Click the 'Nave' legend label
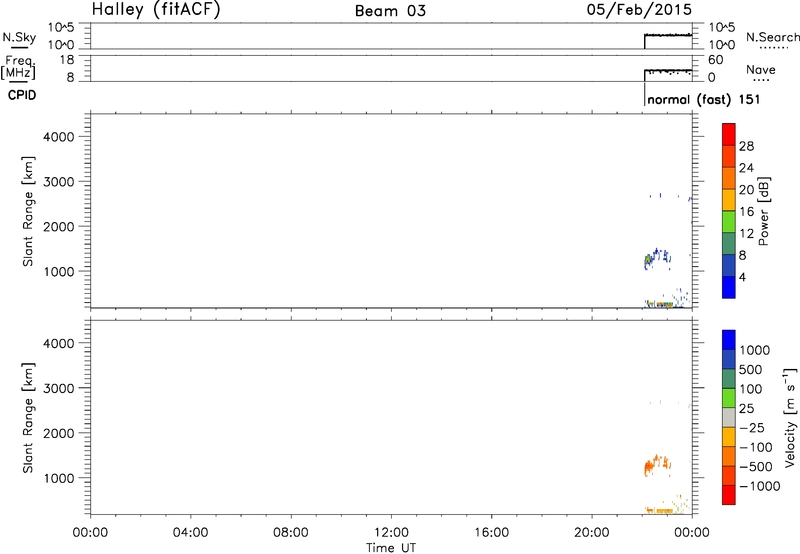The height and width of the screenshot is (554, 800). 761,70
